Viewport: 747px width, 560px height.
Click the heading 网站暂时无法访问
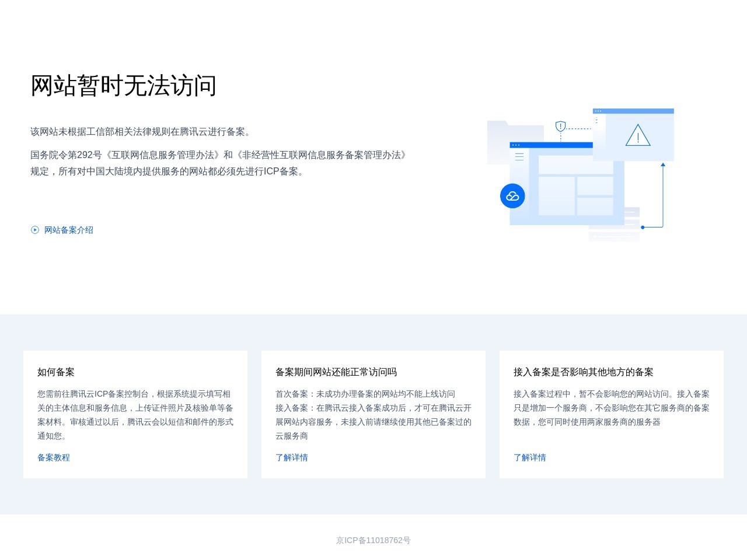point(124,86)
